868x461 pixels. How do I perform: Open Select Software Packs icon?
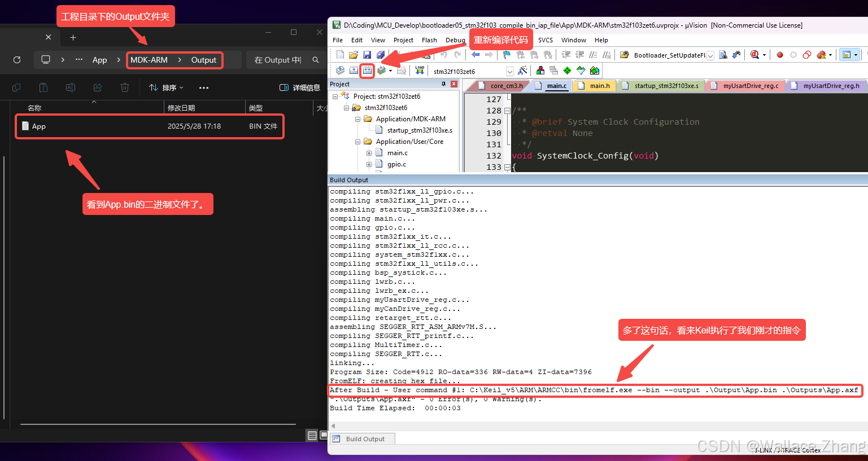coord(581,71)
